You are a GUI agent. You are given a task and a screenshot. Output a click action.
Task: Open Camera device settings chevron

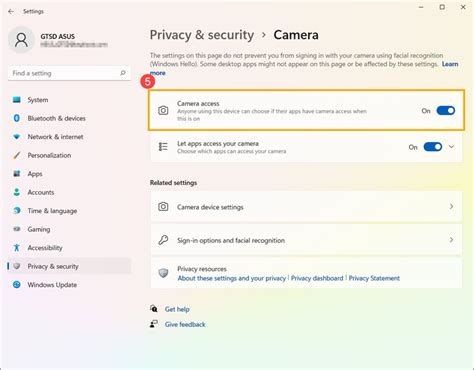point(451,207)
